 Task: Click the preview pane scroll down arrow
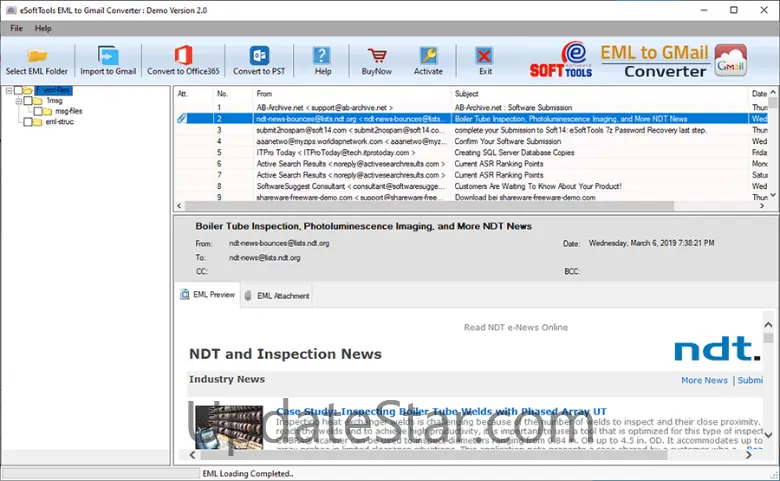tap(768, 435)
